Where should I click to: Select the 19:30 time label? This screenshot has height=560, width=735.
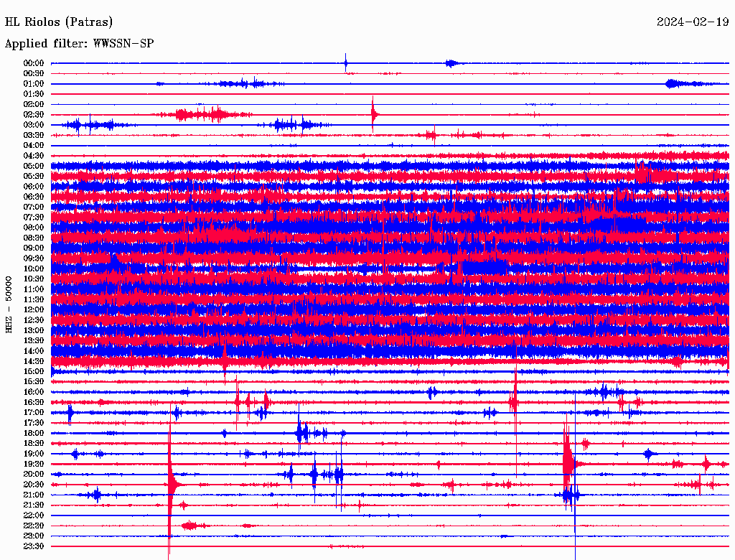pos(34,464)
